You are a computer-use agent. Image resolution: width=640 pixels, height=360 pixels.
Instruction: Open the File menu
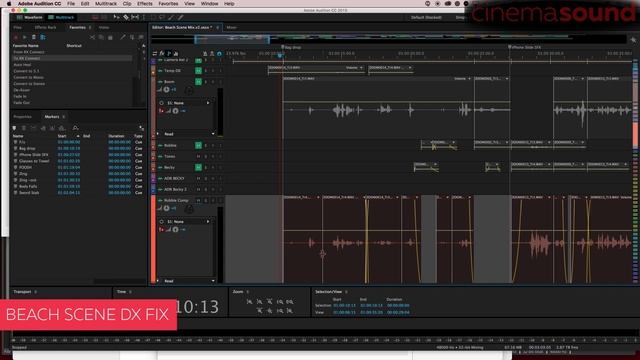coord(71,4)
